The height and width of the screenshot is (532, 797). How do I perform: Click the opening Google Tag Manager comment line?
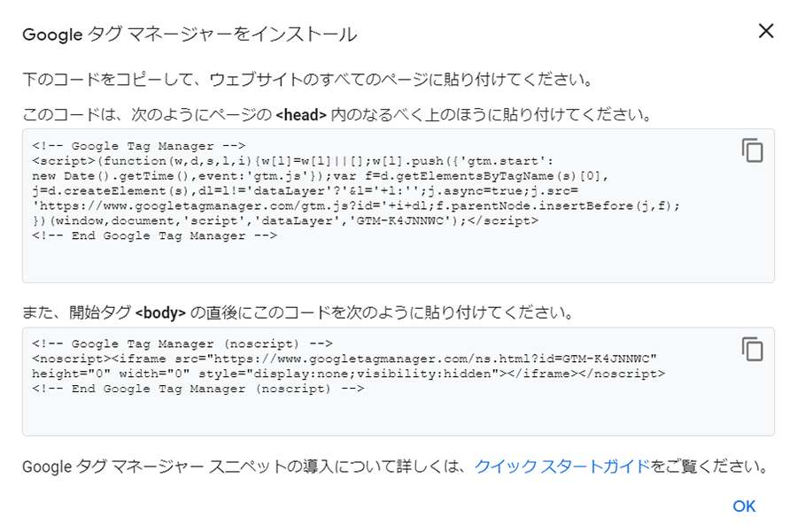pyautogui.click(x=139, y=146)
